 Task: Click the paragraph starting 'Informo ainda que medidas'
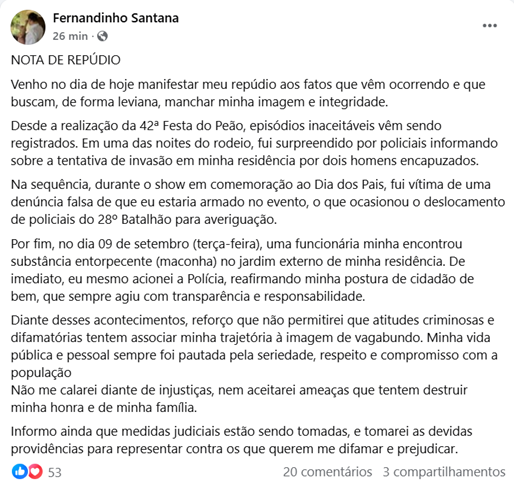click(x=242, y=440)
